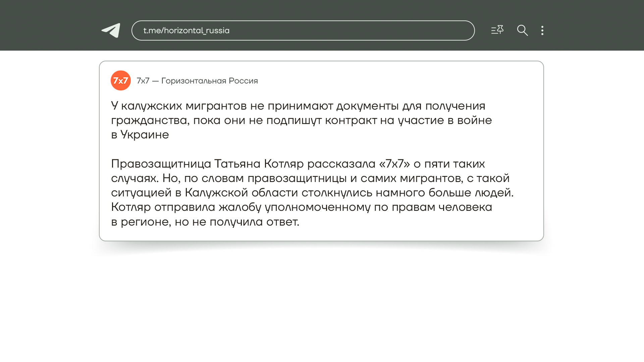
Task: Click the word документы in the headline
Action: pyautogui.click(x=367, y=106)
